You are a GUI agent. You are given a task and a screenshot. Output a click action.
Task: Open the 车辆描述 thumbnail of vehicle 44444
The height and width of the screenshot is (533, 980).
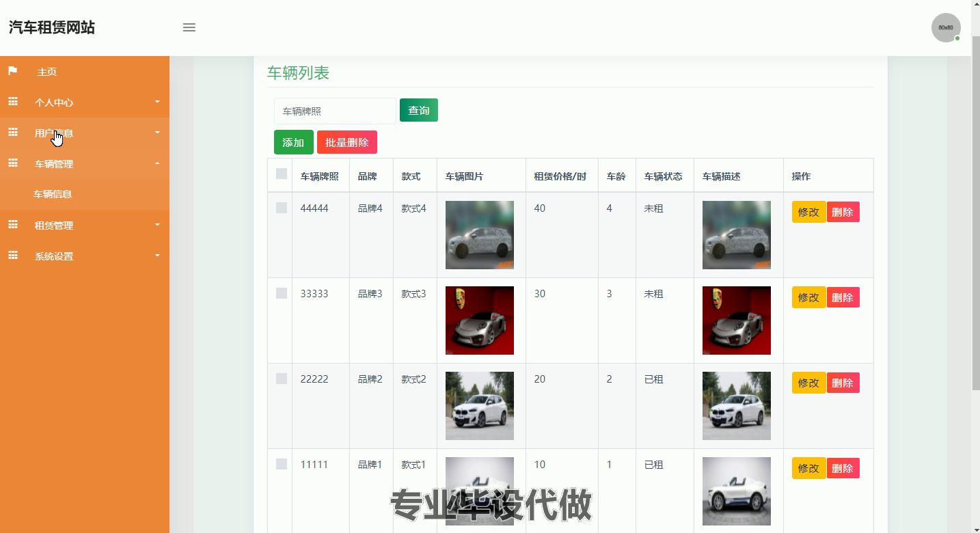coord(737,235)
